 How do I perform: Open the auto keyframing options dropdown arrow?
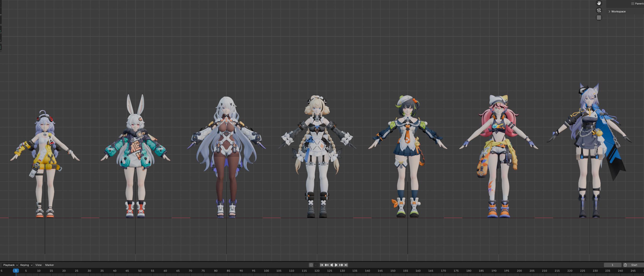[x=316, y=265]
